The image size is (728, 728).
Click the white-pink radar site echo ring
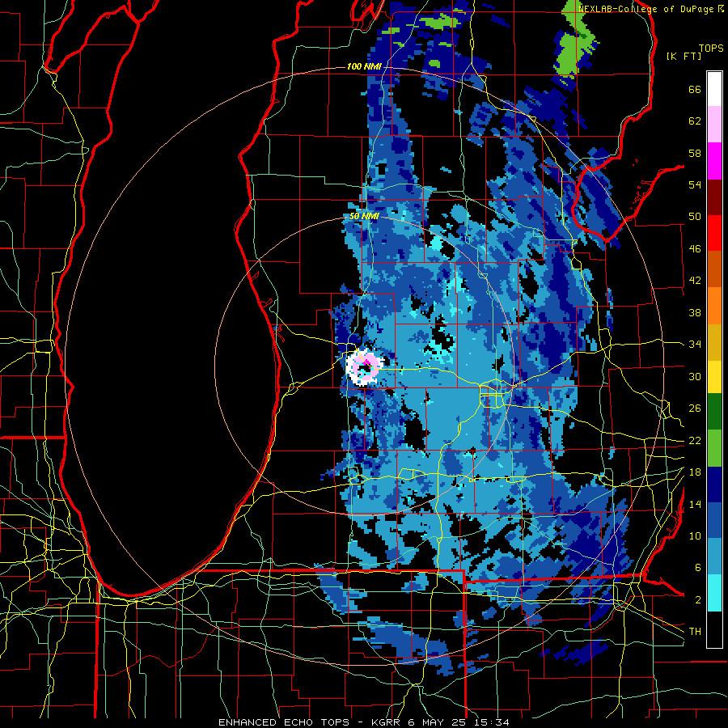(365, 366)
